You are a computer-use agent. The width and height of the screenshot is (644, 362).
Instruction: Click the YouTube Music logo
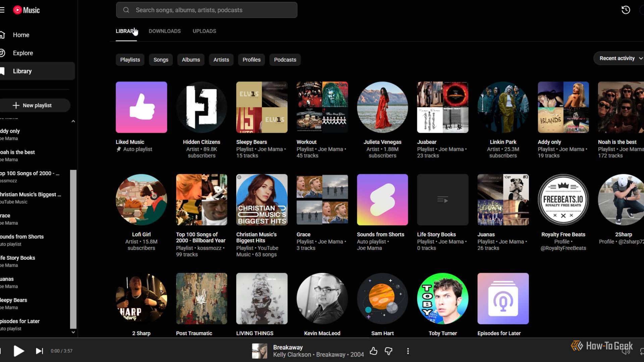click(26, 10)
